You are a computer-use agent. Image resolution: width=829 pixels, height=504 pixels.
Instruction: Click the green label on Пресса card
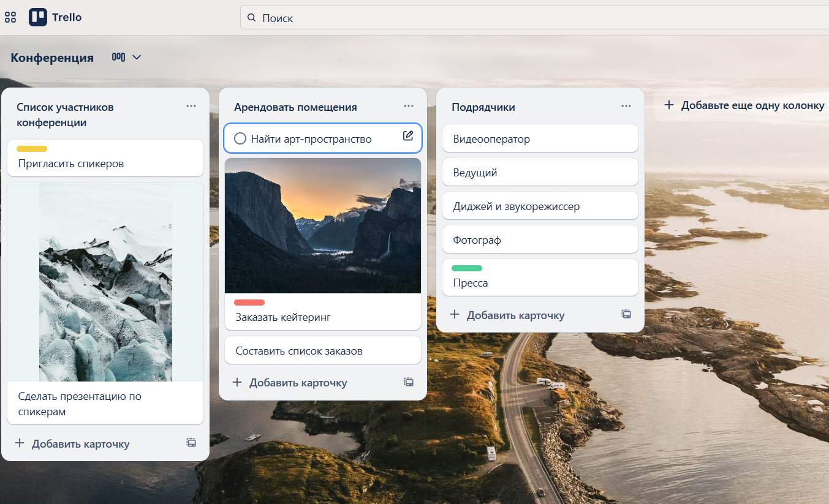[x=467, y=268]
